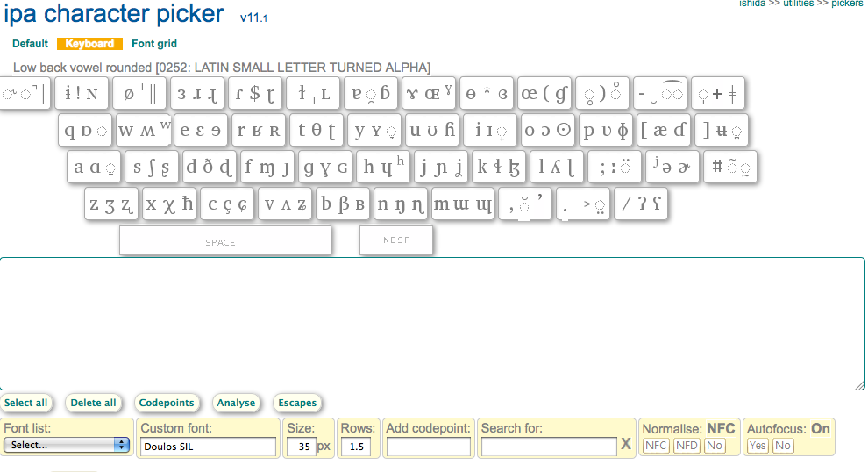Image resolution: width=868 pixels, height=472 pixels.
Task: Insert the turned v ʌ character
Action: (286, 205)
